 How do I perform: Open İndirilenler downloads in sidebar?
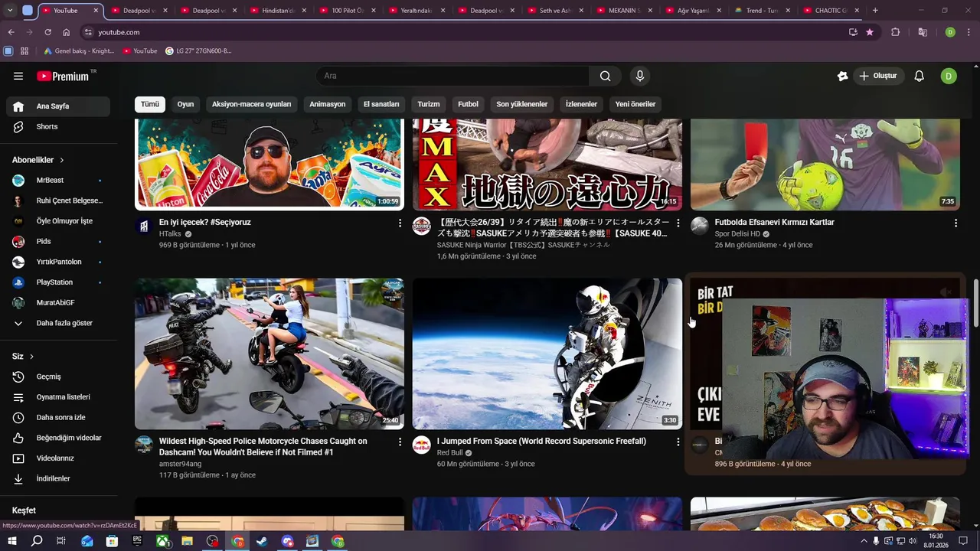coord(58,478)
